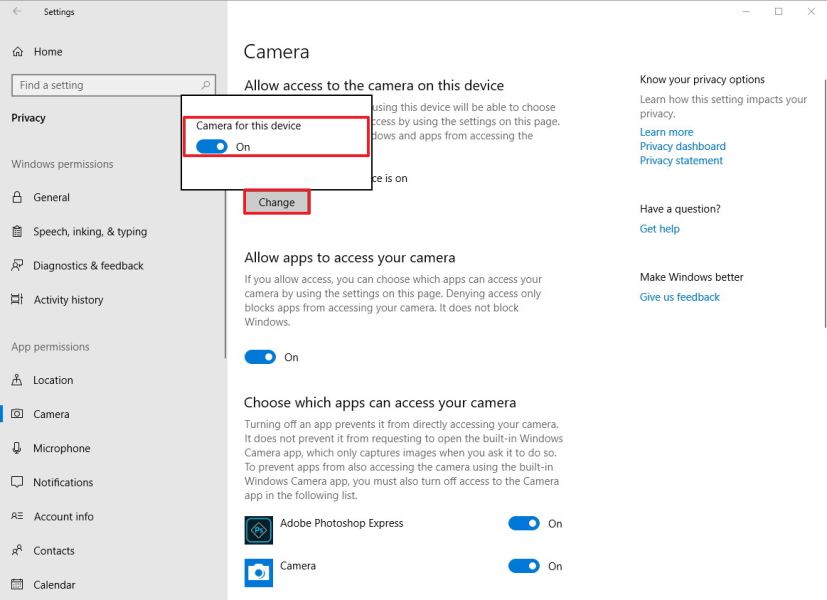Click the Activity history icon

(17, 299)
